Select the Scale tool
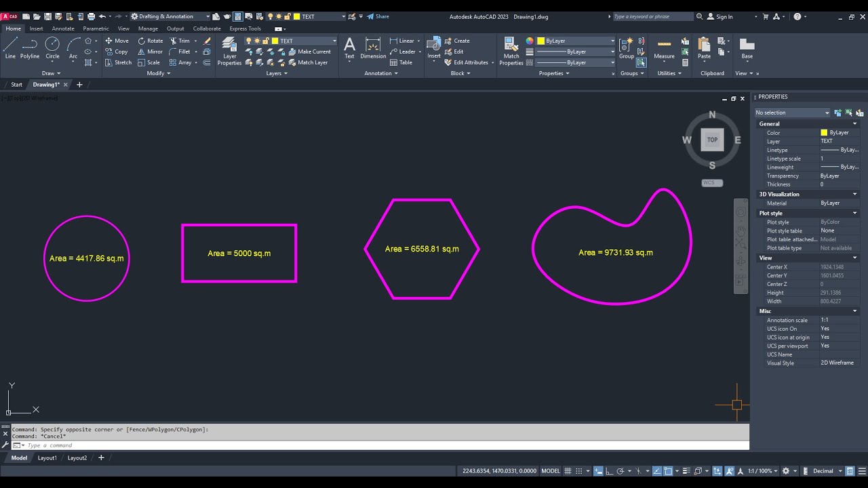Viewport: 868px width, 488px height. (x=149, y=62)
